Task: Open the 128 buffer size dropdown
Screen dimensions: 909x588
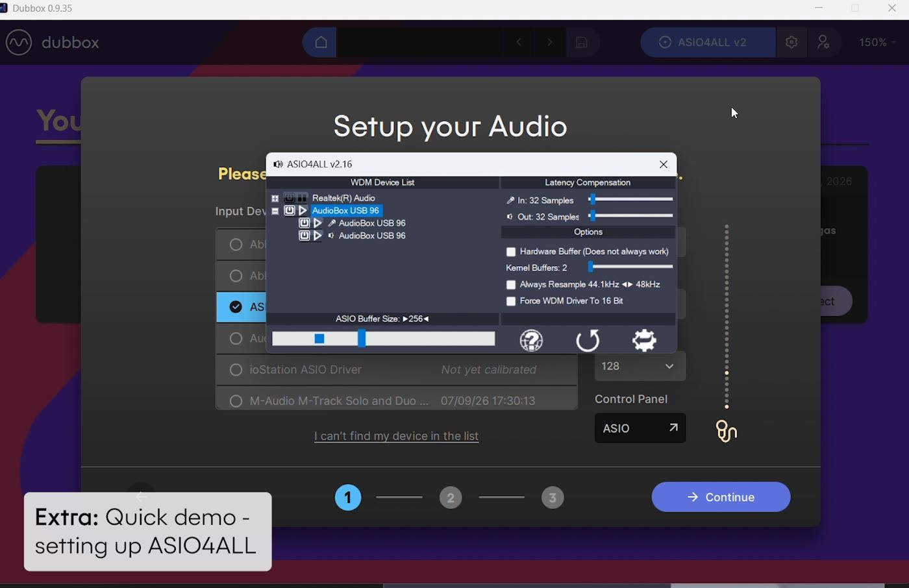Action: [x=640, y=366]
